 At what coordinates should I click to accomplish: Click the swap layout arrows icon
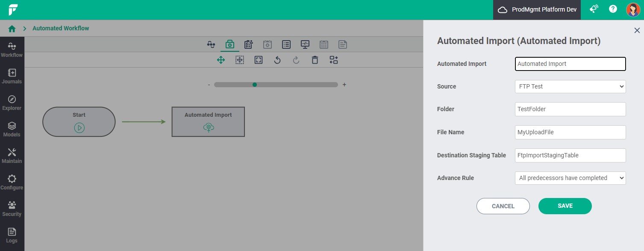pos(334,60)
